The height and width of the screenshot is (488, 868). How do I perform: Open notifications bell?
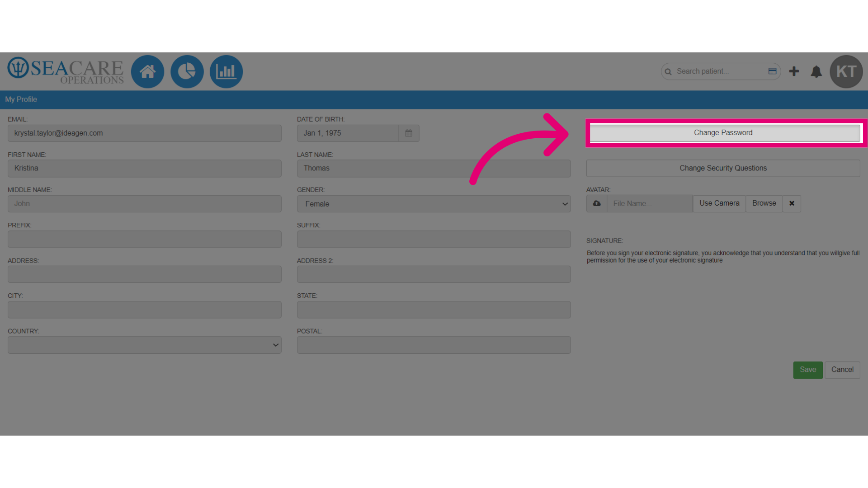(816, 71)
